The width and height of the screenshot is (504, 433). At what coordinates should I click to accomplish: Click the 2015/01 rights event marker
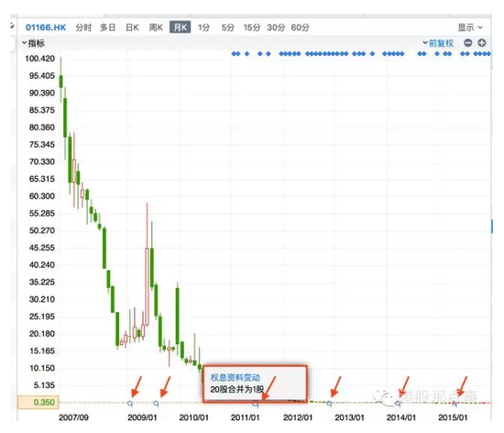455,404
